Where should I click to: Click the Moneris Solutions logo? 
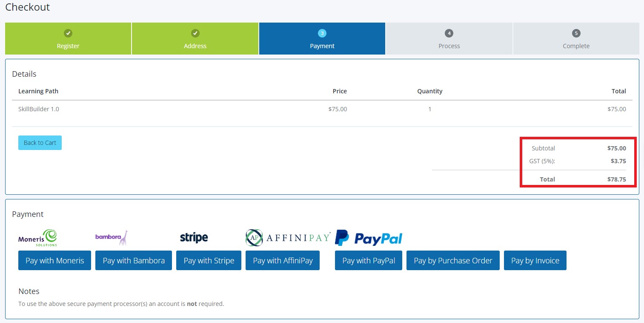(x=37, y=238)
